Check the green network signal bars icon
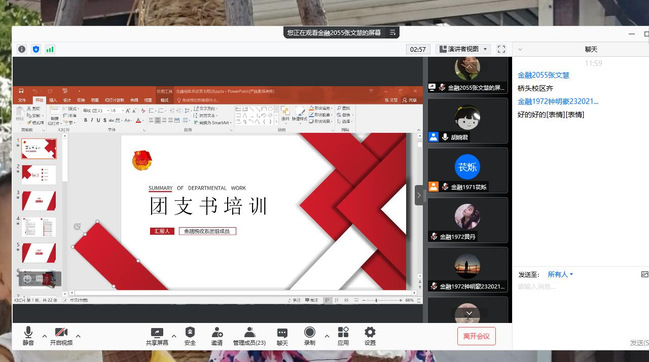The width and height of the screenshot is (649, 362). 50,49
